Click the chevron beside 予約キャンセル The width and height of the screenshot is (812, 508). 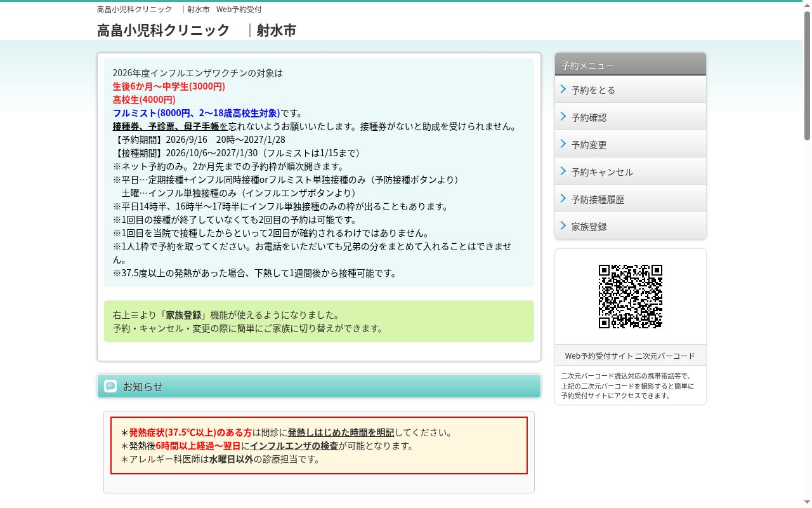point(563,171)
